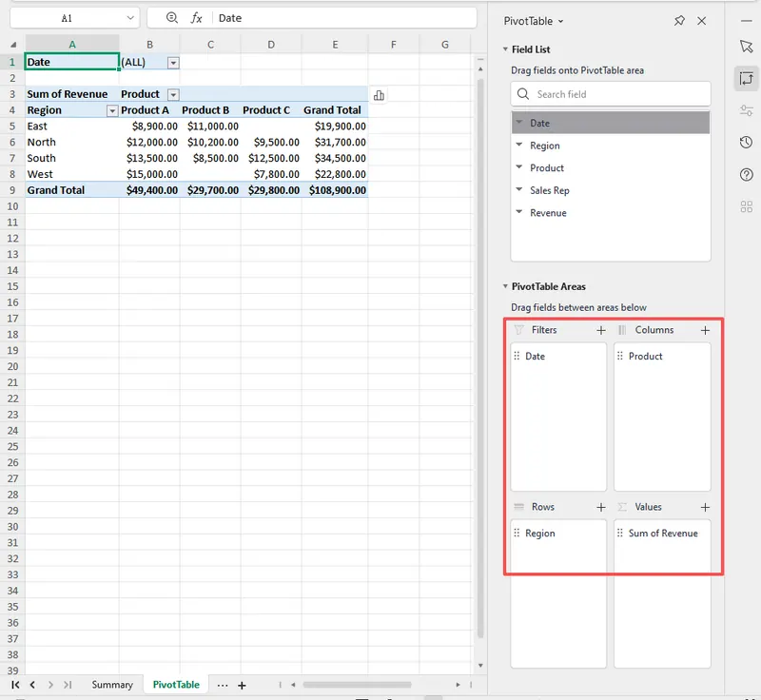The image size is (761, 700).
Task: Click the chart icon beside the pivot table
Action: point(380,95)
